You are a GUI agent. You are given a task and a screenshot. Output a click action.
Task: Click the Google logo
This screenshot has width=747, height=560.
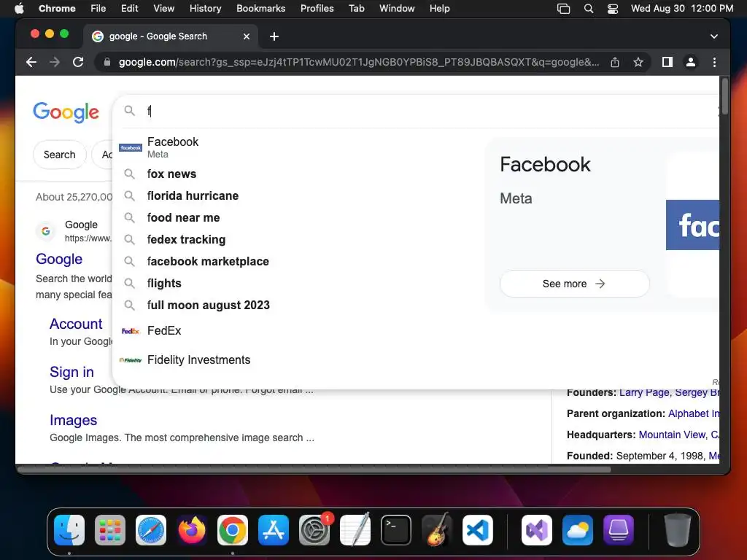pos(66,112)
